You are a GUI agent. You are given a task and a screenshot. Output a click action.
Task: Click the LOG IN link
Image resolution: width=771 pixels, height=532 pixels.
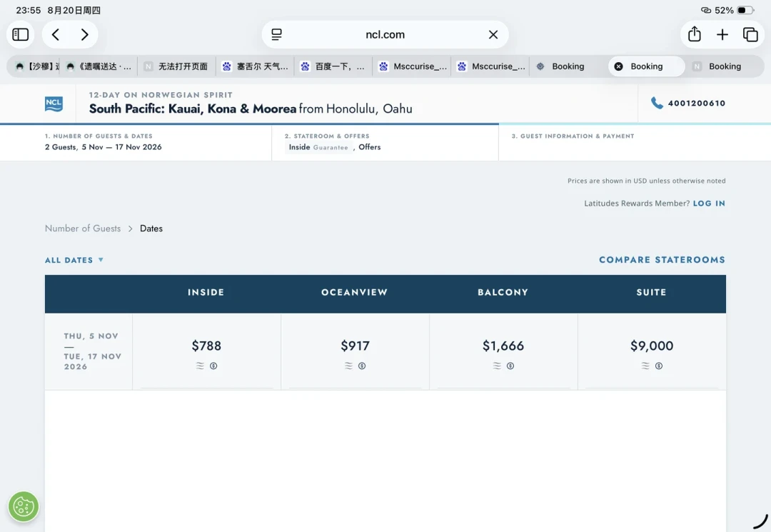click(x=709, y=203)
